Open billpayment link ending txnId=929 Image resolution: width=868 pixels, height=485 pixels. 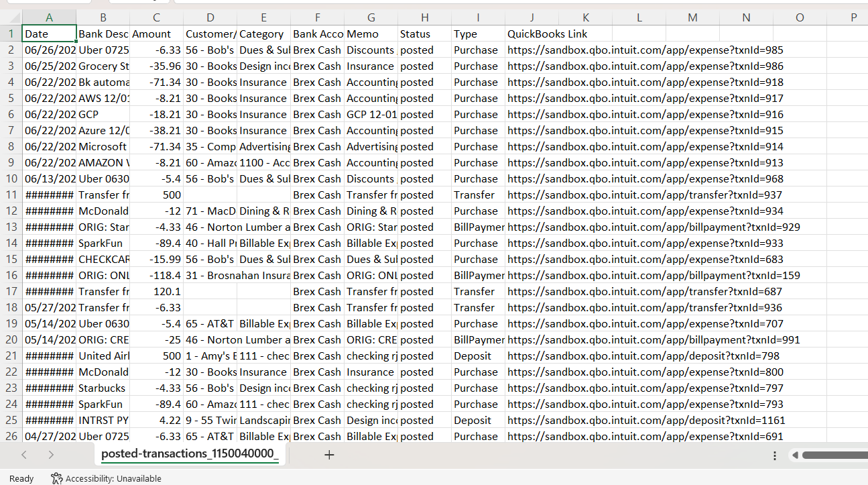pyautogui.click(x=654, y=227)
